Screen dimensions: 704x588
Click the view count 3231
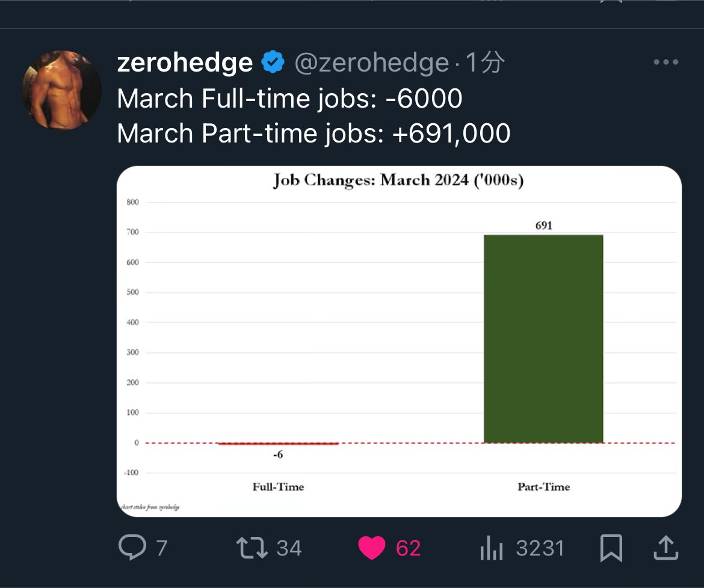point(540,548)
